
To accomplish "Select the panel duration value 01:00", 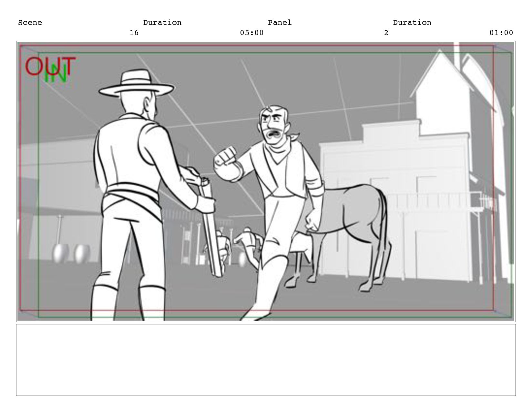I will (501, 33).
